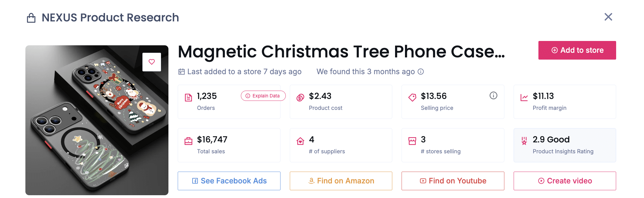The width and height of the screenshot is (644, 198).
Task: Click the Product cost coins icon
Action: [300, 98]
